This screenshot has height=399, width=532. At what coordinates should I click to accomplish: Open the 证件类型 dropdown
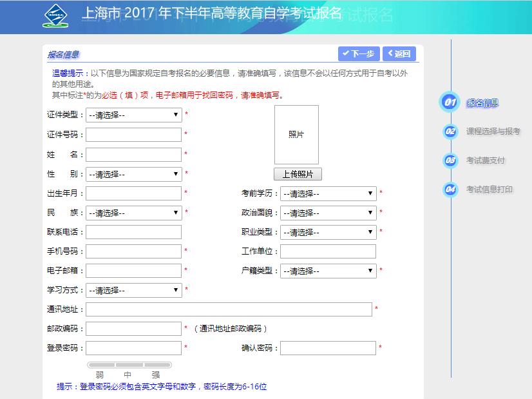click(134, 115)
